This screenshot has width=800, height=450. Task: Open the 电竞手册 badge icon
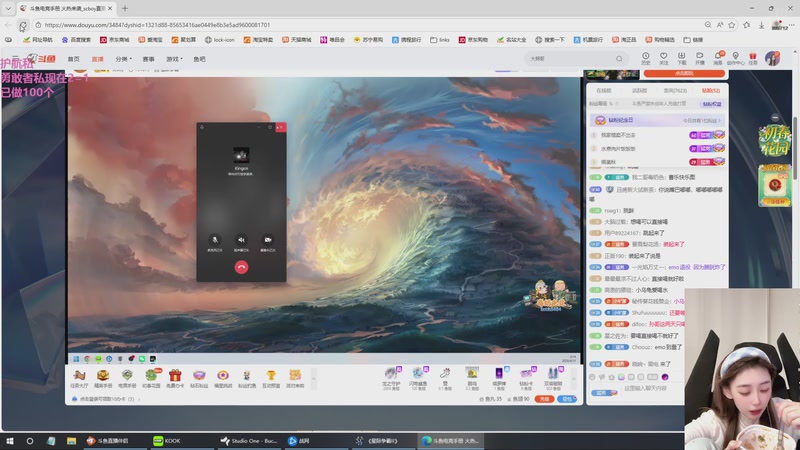(127, 379)
